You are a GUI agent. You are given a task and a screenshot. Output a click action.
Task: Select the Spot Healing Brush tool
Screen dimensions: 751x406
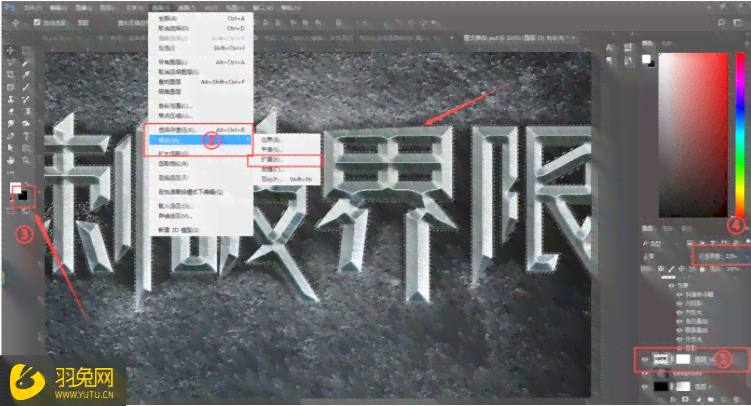click(11, 87)
